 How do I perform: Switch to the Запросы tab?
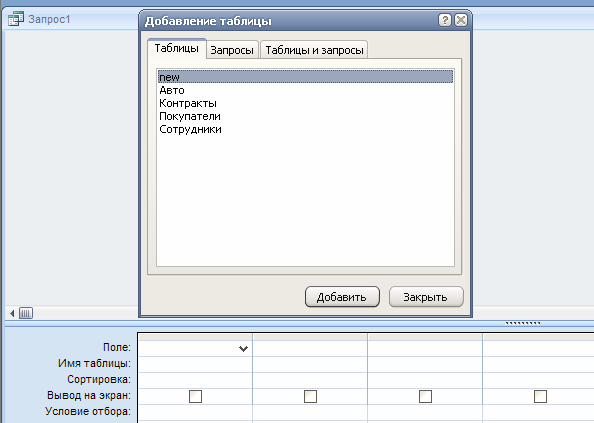pyautogui.click(x=232, y=50)
